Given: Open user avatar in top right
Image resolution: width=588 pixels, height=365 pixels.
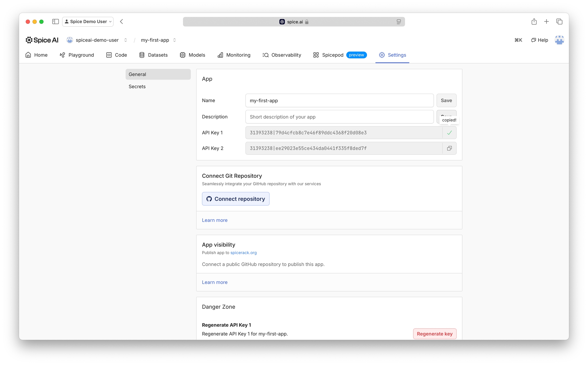Looking at the screenshot, I should (559, 40).
